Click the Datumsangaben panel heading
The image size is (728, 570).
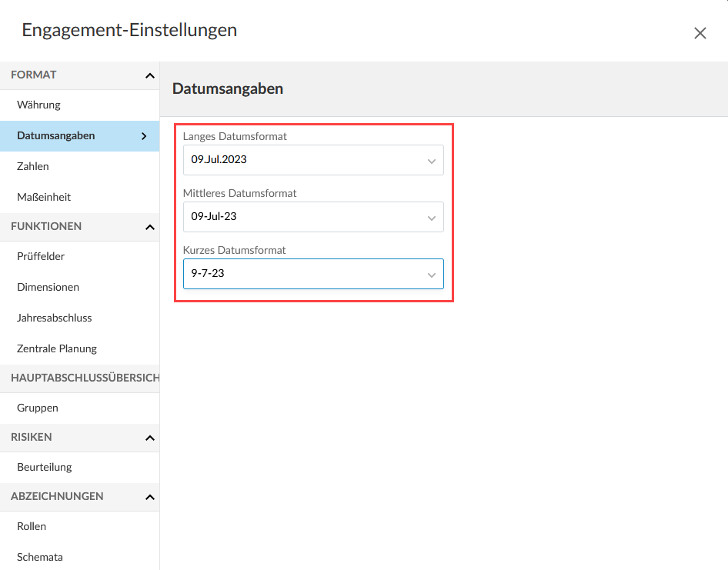(x=228, y=88)
